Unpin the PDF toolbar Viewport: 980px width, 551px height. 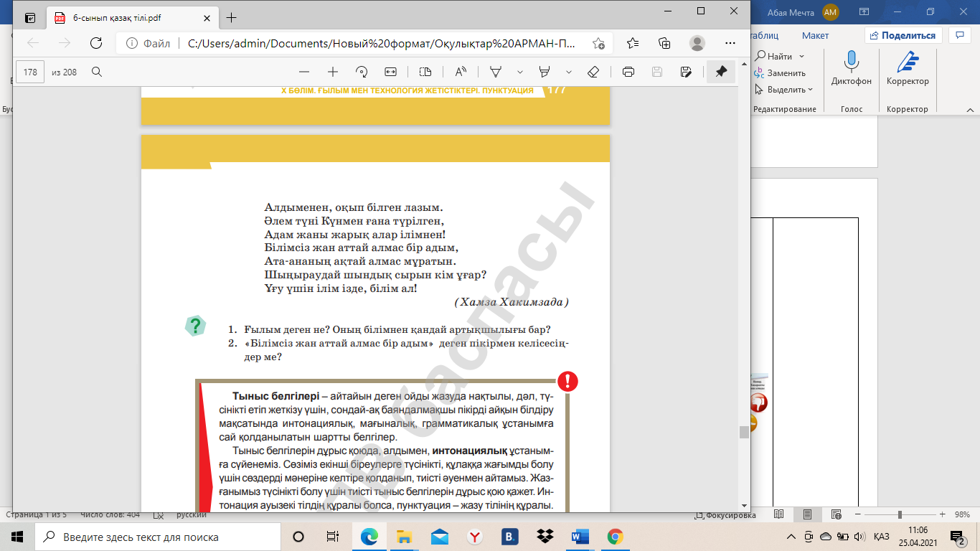coord(721,72)
